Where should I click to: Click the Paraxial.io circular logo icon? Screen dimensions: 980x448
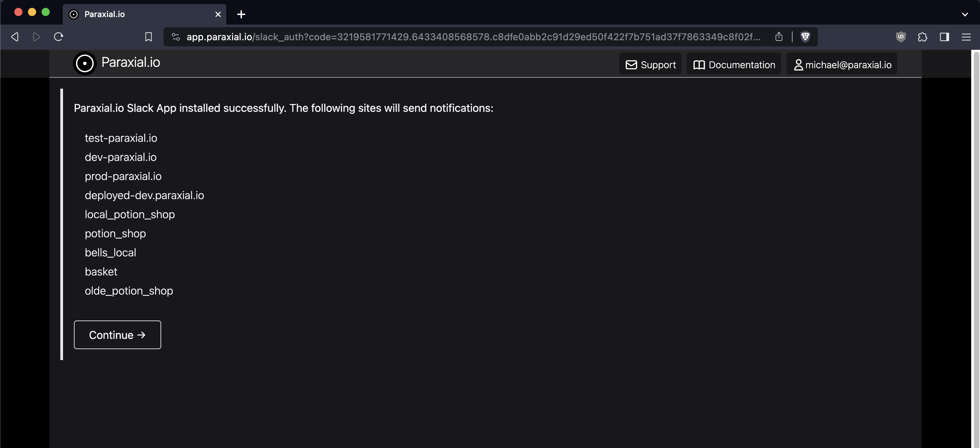click(x=85, y=63)
